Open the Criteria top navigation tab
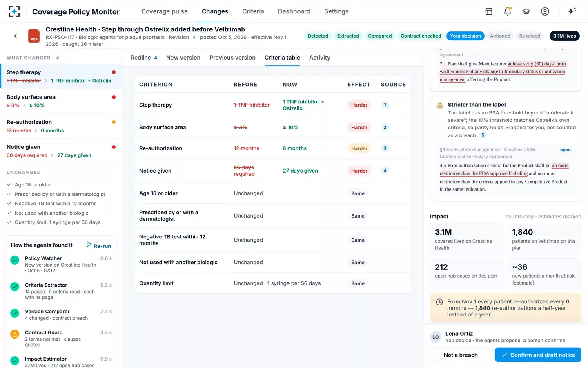Viewport: 588px width, 368px height. (x=253, y=11)
